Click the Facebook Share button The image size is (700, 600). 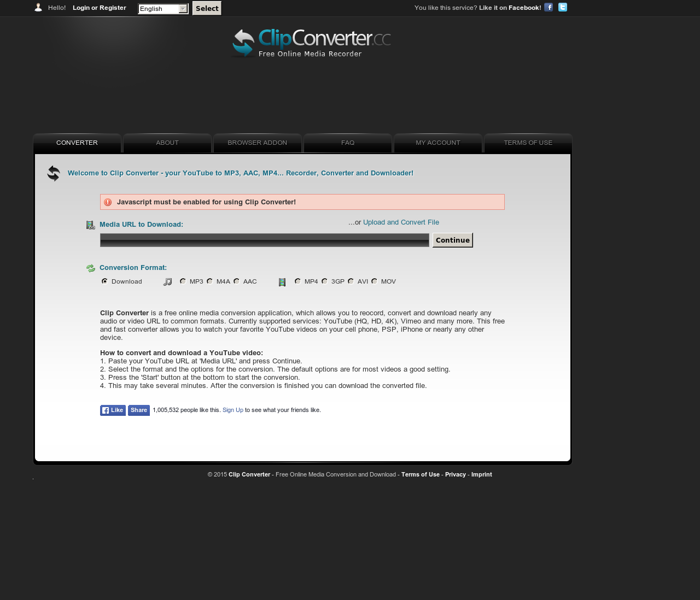point(139,410)
